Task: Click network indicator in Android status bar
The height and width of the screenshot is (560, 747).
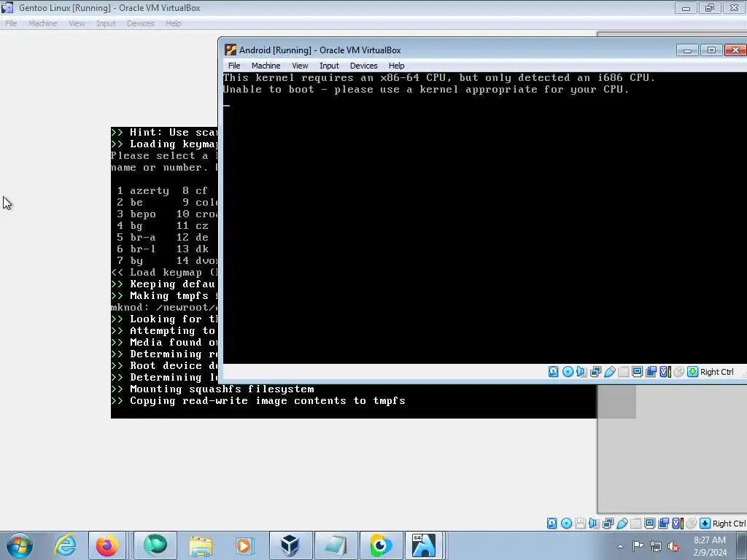Action: 595,372
